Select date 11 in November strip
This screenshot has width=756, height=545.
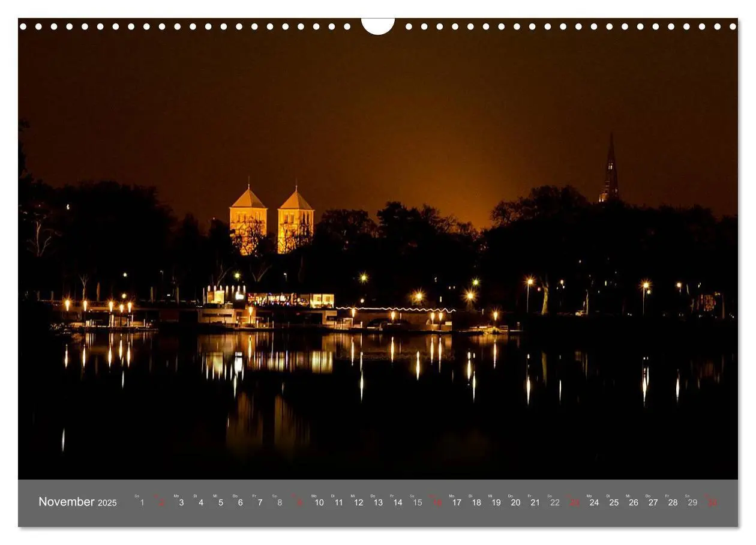(x=339, y=502)
